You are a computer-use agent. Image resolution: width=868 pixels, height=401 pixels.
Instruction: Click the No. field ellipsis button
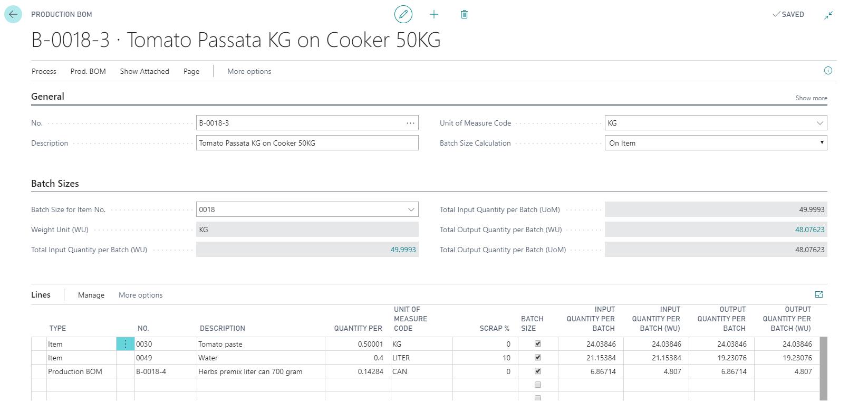[410, 123]
